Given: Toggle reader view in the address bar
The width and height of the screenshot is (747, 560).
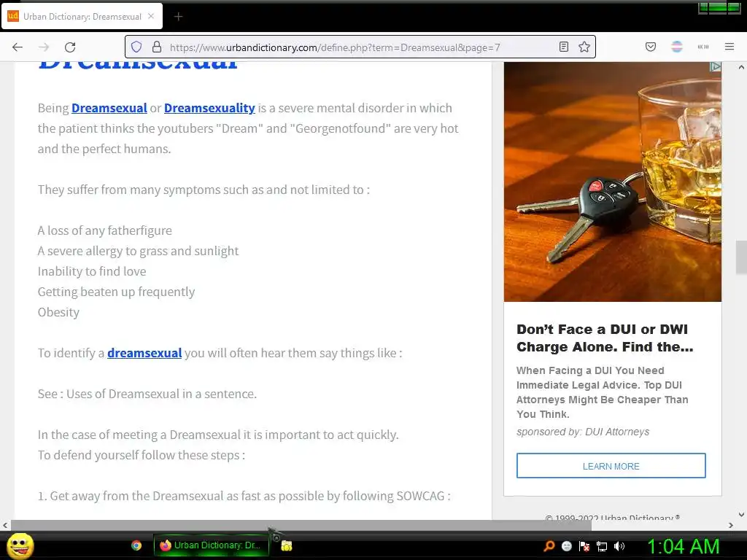Looking at the screenshot, I should [x=564, y=47].
